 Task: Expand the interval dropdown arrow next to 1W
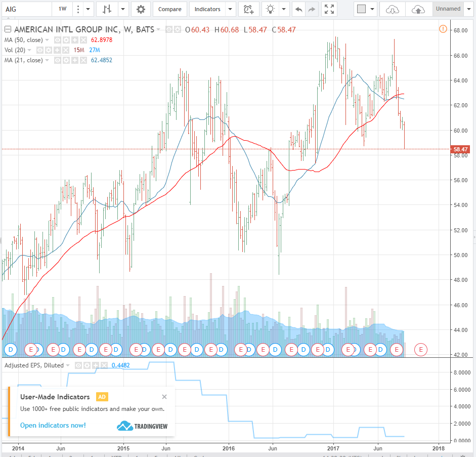click(x=88, y=9)
